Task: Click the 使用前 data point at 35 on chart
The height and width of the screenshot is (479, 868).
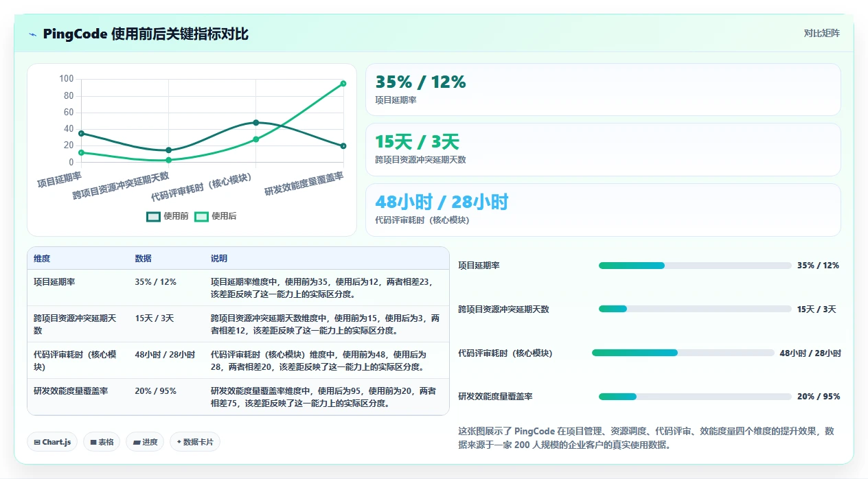Action: (81, 133)
